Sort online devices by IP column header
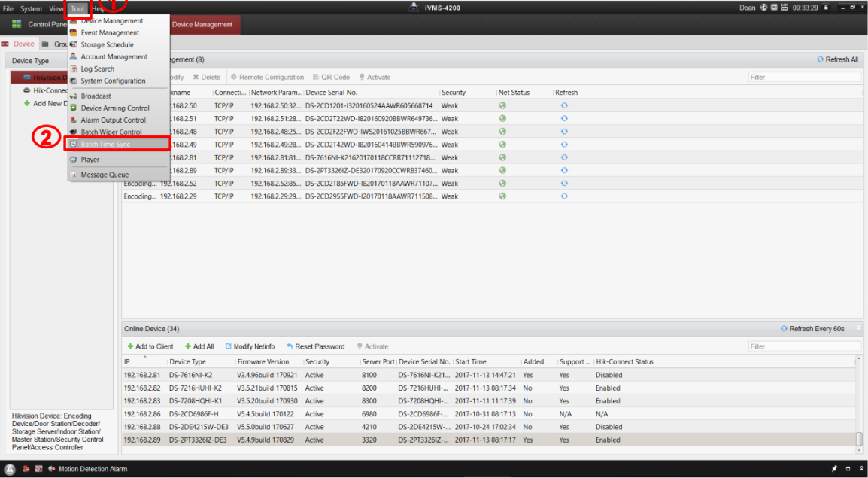 click(143, 362)
